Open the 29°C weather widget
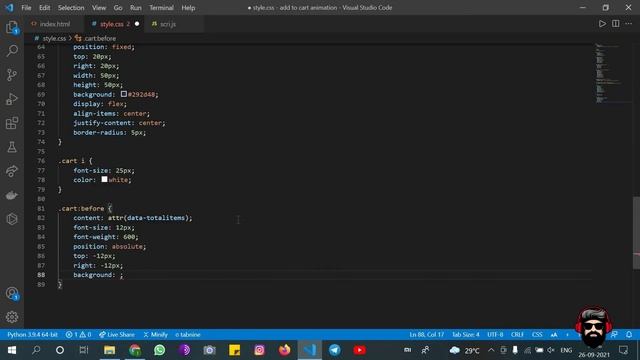640x360 pixels. [464, 350]
